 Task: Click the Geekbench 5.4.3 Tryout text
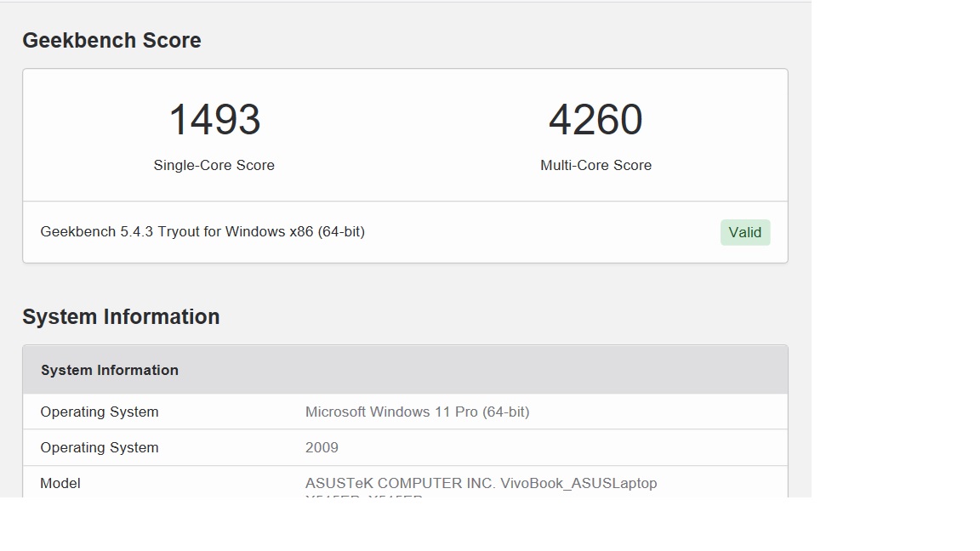click(x=117, y=231)
